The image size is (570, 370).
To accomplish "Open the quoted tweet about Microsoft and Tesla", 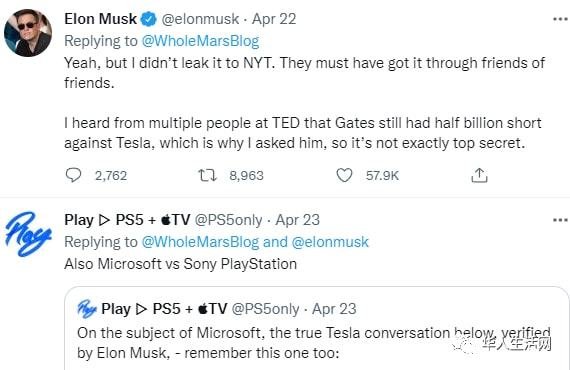I will pos(316,328).
